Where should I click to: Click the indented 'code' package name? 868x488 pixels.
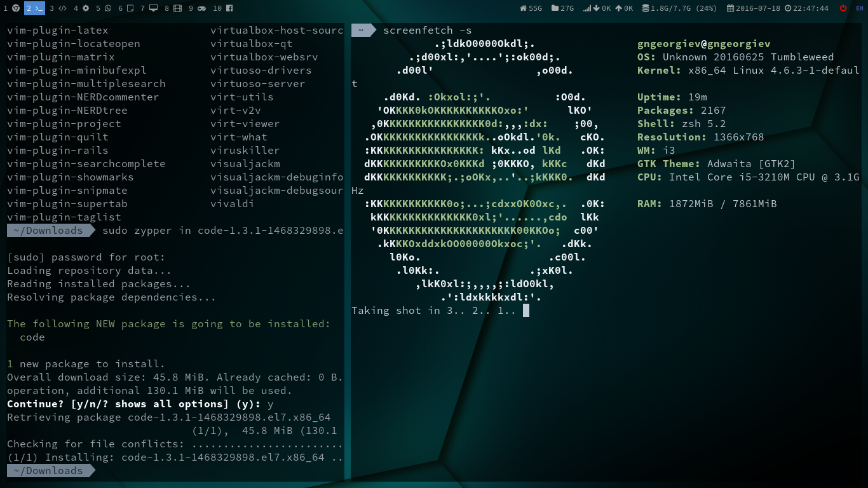tap(32, 337)
